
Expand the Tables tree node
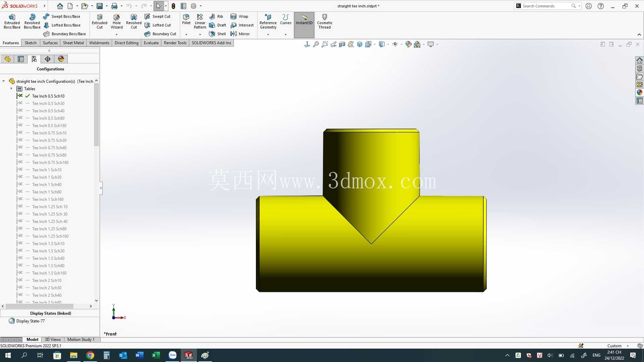tap(11, 88)
